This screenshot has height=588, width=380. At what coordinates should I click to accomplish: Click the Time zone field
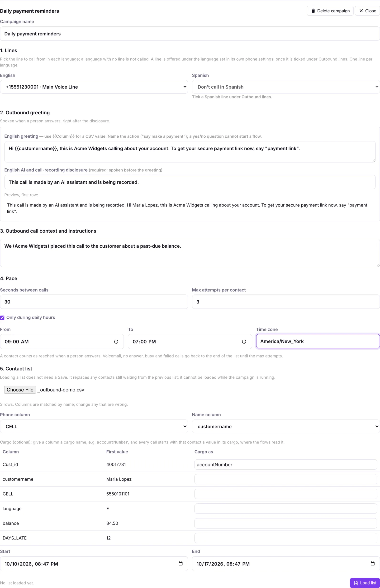[318, 341]
